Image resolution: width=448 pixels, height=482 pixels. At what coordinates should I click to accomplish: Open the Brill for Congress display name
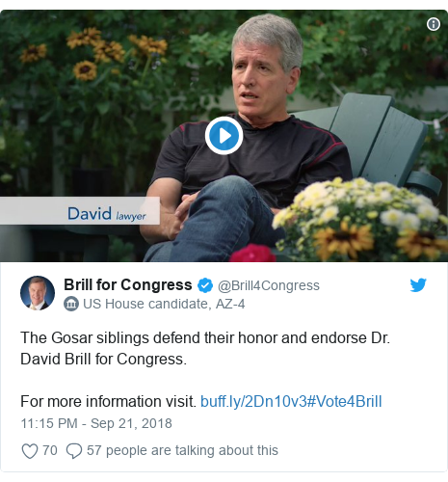pyautogui.click(x=128, y=285)
